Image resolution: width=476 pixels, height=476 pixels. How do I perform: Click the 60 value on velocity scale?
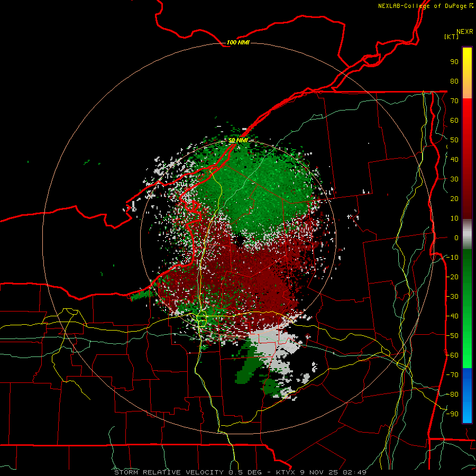click(x=454, y=121)
